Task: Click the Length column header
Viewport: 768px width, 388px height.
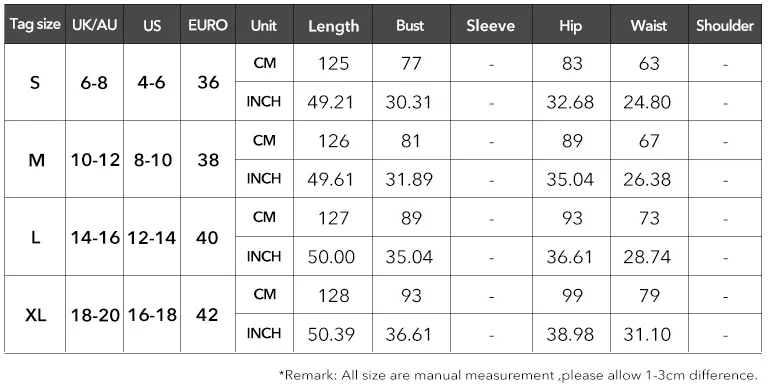Action: 333,25
